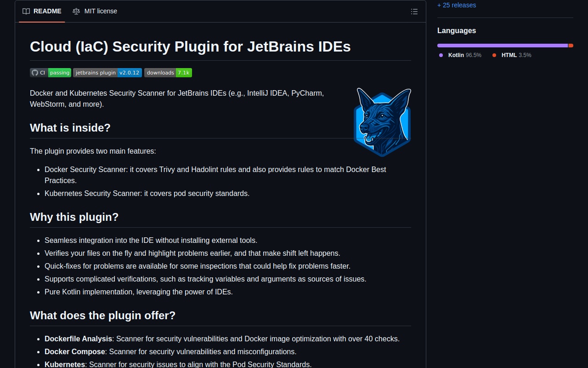588x368 pixels.
Task: Click the book icon on README tab
Action: click(x=26, y=11)
